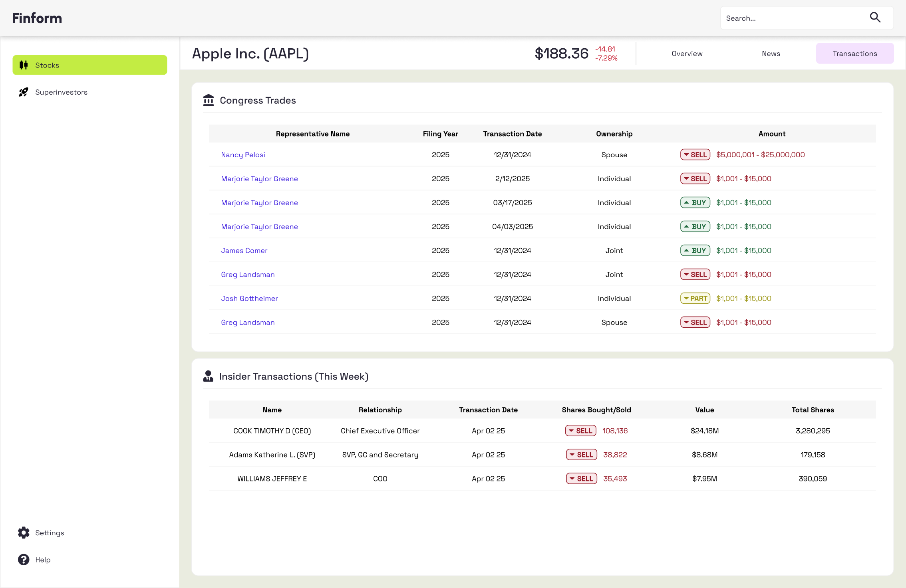Click the search magnifier icon
906x588 pixels.
(875, 18)
